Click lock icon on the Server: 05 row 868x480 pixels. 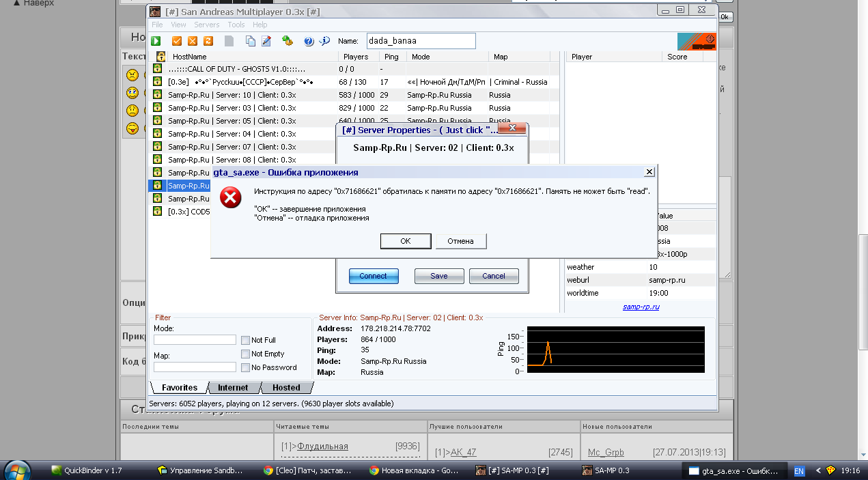pos(157,121)
